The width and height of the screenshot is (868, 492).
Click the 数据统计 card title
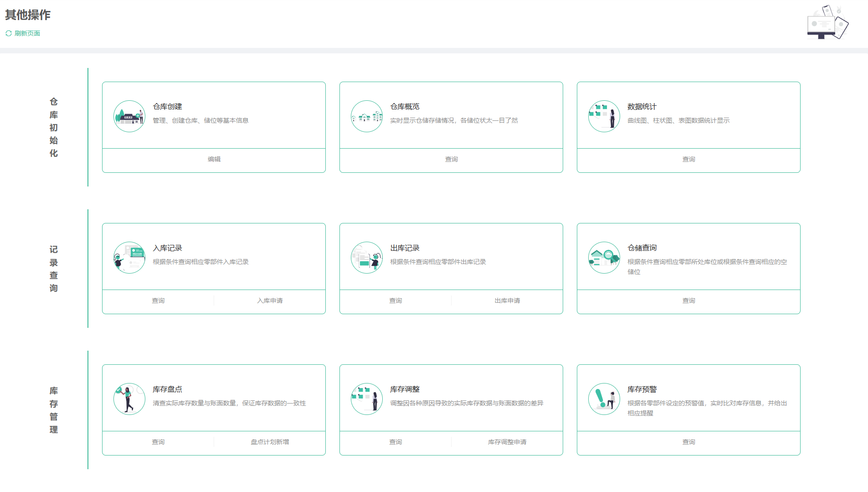click(x=642, y=107)
